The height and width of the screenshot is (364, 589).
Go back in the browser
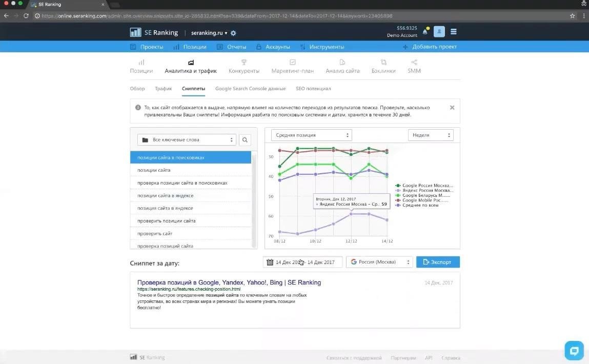point(6,16)
